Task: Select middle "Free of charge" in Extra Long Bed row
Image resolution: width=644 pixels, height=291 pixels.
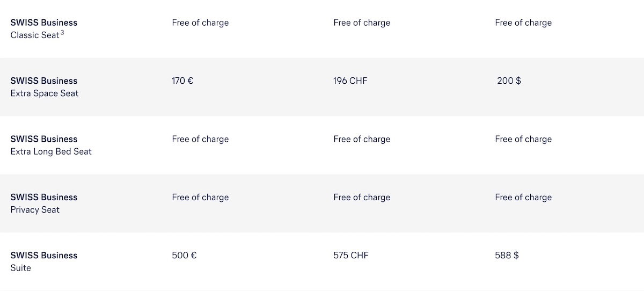Action: [x=362, y=140]
